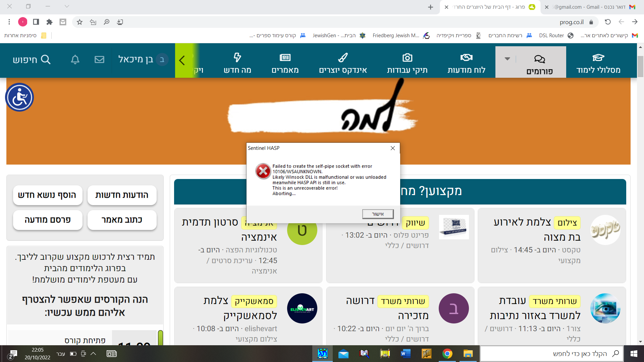This screenshot has width=644, height=362.
Task: Open the camera portfolio icon (תיקי עבודות)
Action: pos(407,58)
